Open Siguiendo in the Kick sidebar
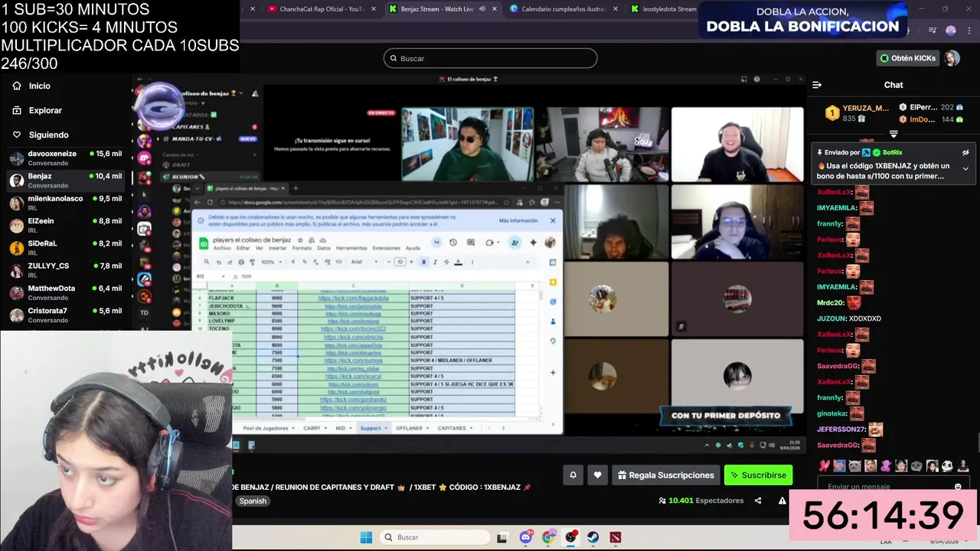 [41, 135]
